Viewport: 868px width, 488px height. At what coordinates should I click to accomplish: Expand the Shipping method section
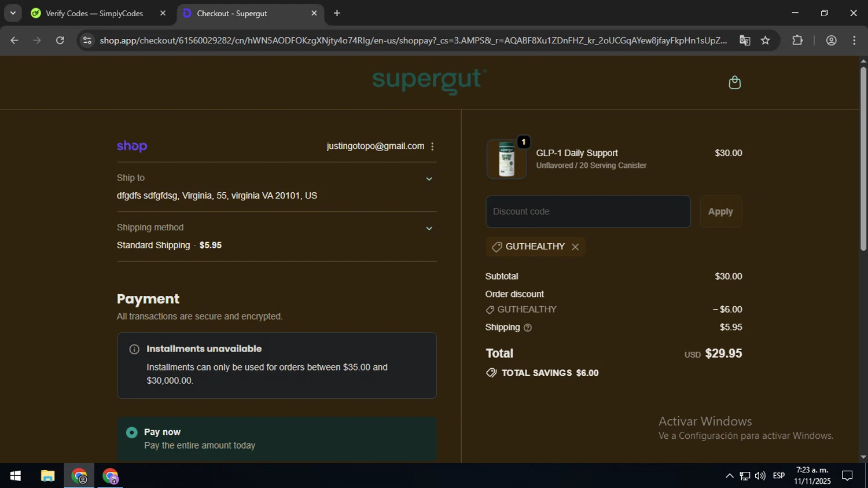tap(429, 229)
